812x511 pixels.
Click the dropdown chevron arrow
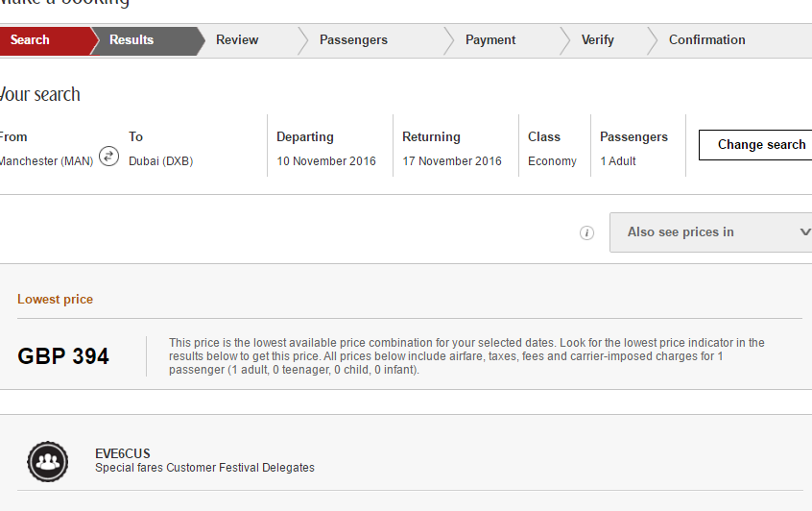(805, 231)
